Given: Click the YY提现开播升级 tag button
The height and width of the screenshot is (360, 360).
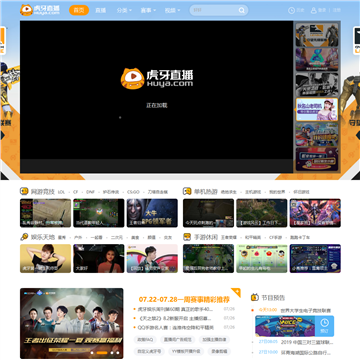Looking at the screenshot, I should 186,351.
